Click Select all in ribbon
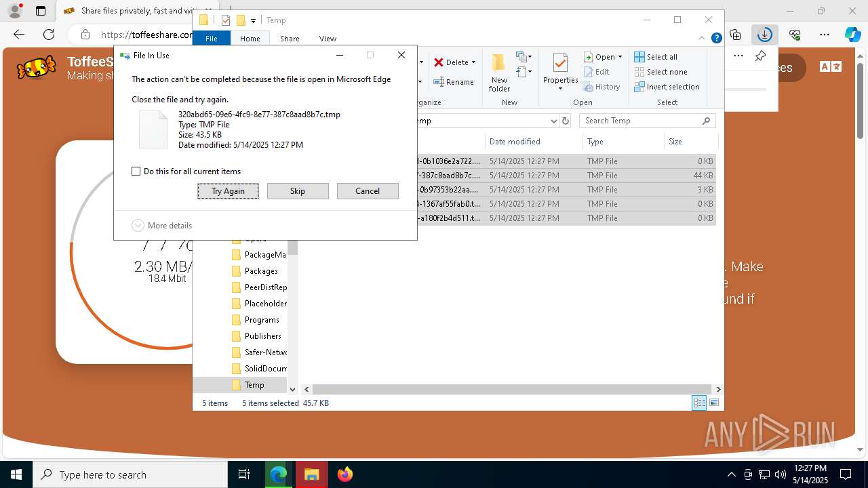This screenshot has height=488, width=868. [x=656, y=57]
